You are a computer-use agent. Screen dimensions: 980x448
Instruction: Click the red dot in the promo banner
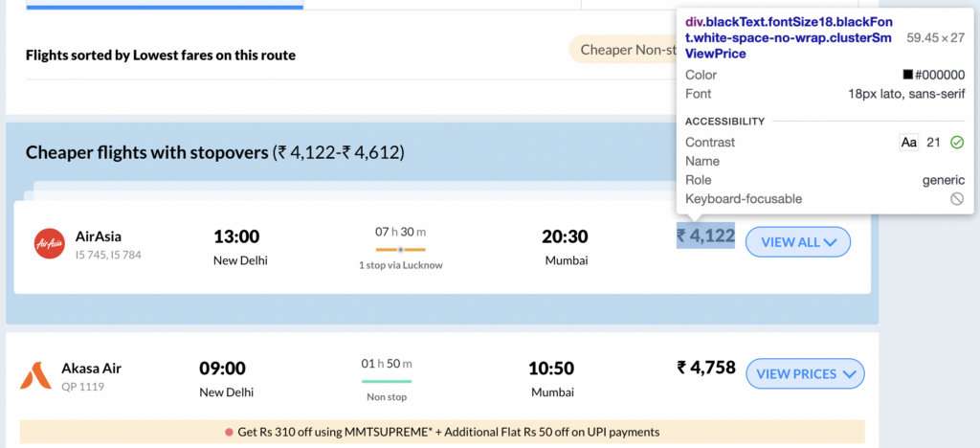229,432
